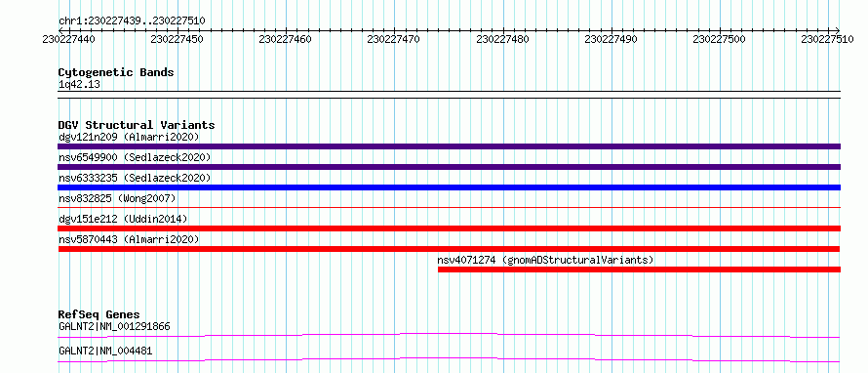Click ruler position 230227460
This screenshot has height=373, width=868.
tap(286, 39)
